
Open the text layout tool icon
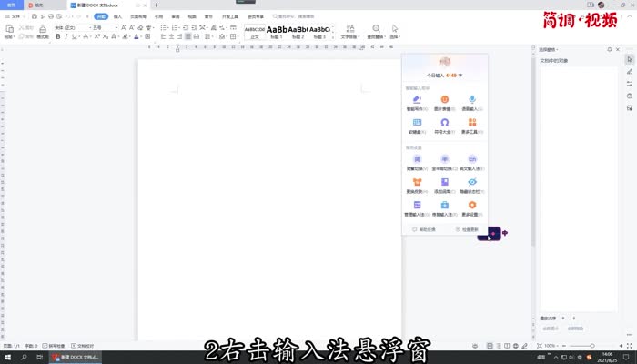350,28
